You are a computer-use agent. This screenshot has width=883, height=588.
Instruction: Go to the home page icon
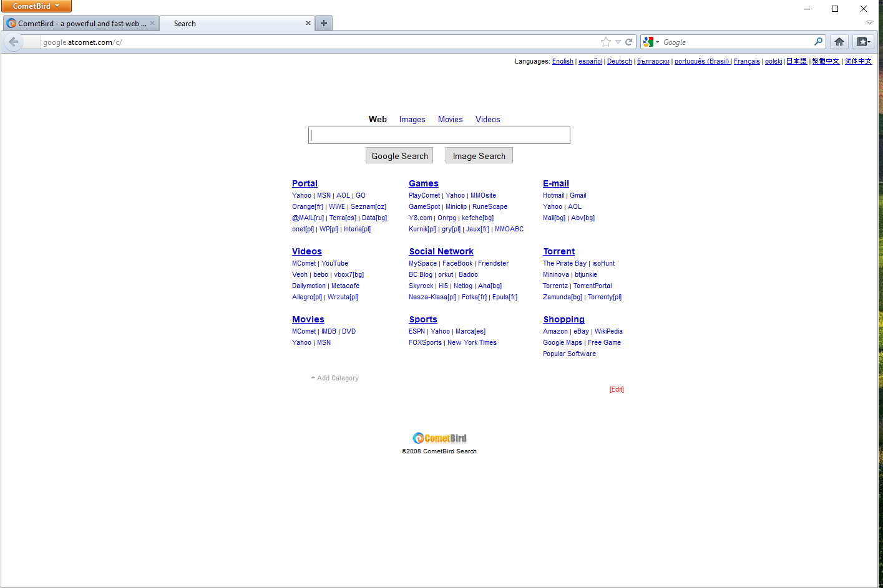coord(839,42)
